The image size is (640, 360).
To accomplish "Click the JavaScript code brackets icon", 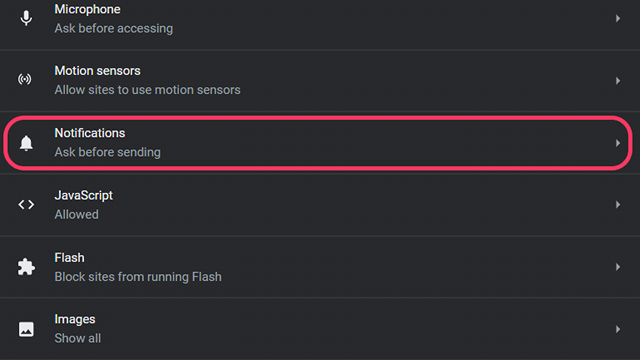I will point(26,204).
